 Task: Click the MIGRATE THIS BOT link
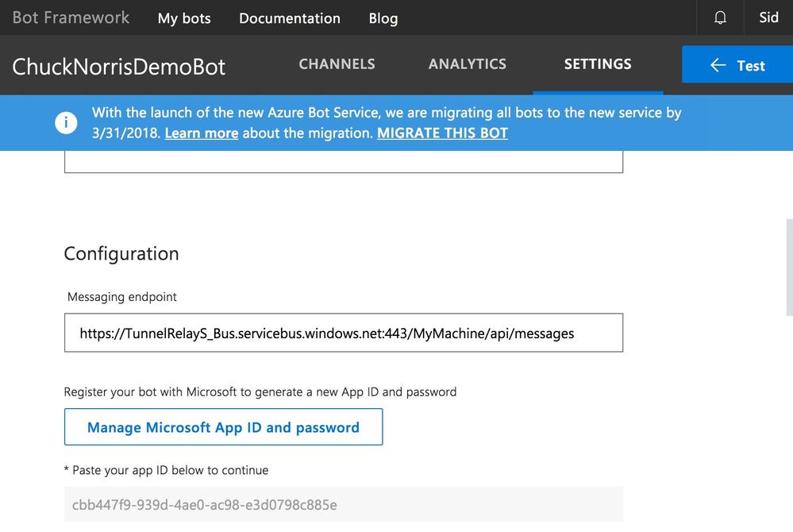coord(442,133)
